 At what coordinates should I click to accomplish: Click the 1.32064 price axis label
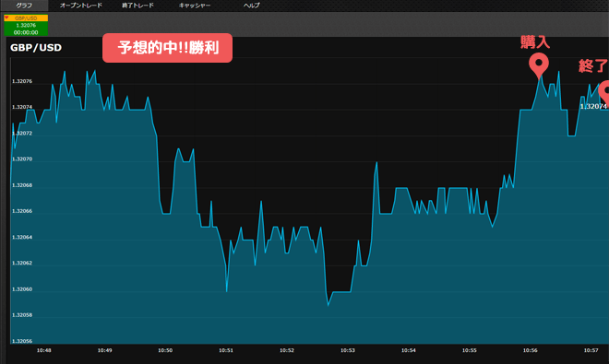click(22, 237)
